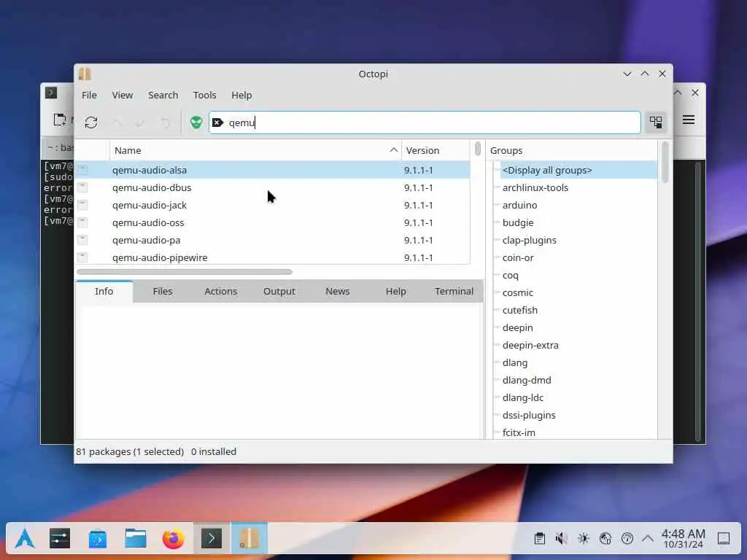Launch Firefox from taskbar
Screen dimensions: 747x560
[174, 539]
